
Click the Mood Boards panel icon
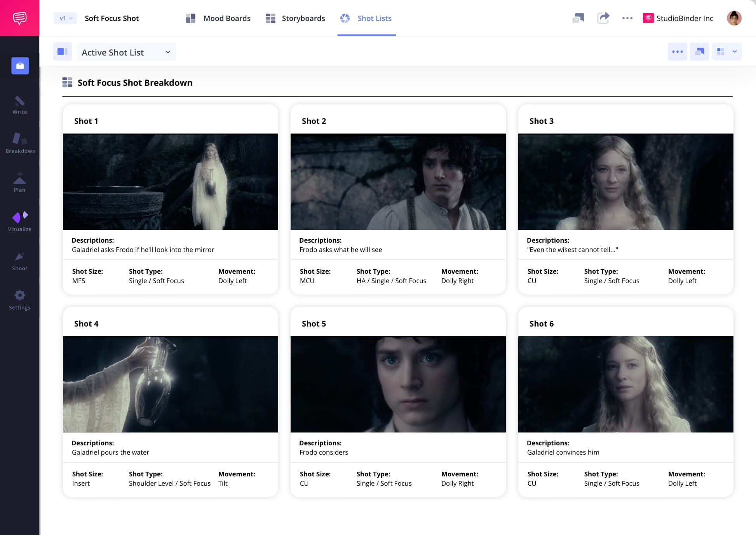point(191,18)
